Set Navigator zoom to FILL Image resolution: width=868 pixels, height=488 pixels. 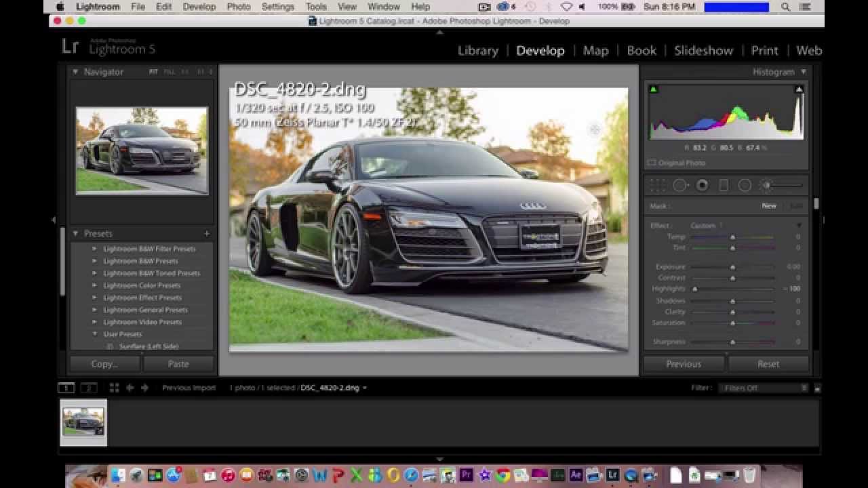click(x=169, y=72)
